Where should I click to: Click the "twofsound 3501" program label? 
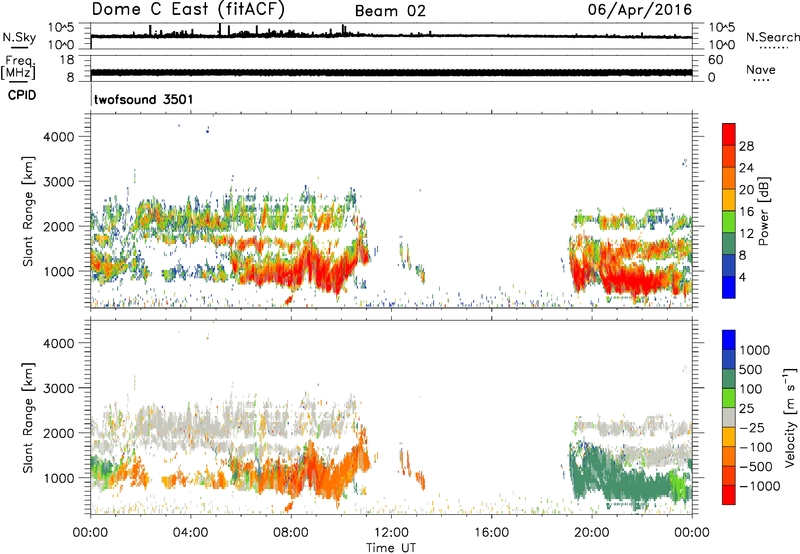[x=143, y=99]
